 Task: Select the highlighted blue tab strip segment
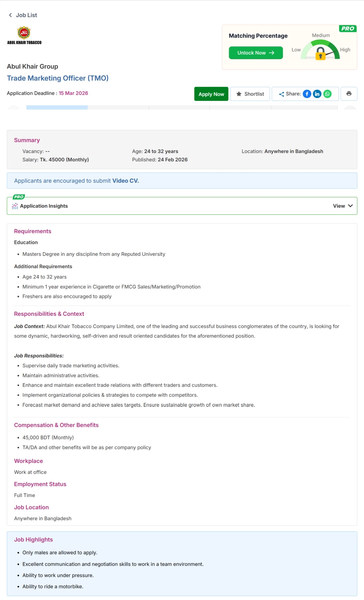(57, 107)
